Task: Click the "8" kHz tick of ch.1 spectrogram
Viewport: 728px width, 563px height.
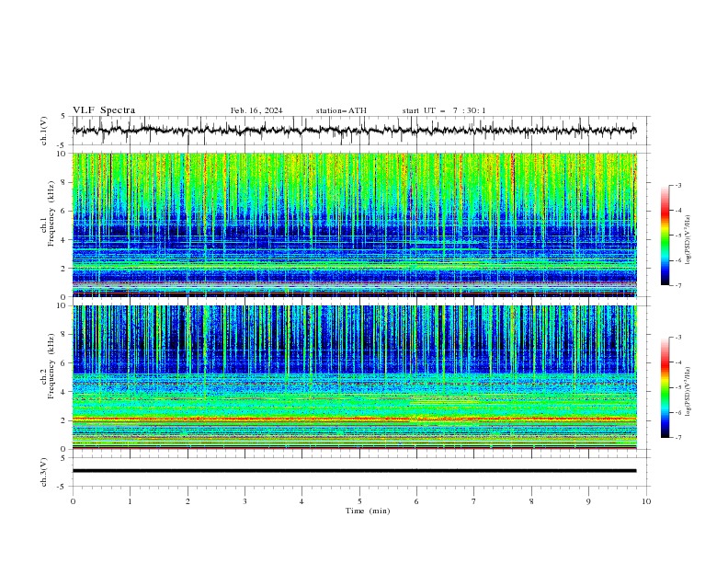Action: (65, 182)
